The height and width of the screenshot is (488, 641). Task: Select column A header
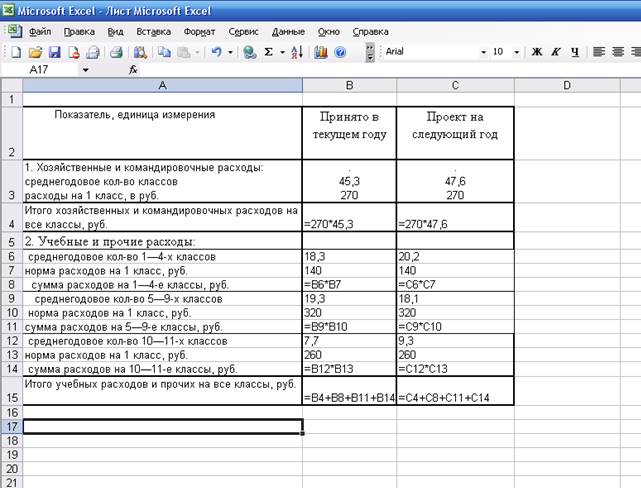click(163, 85)
